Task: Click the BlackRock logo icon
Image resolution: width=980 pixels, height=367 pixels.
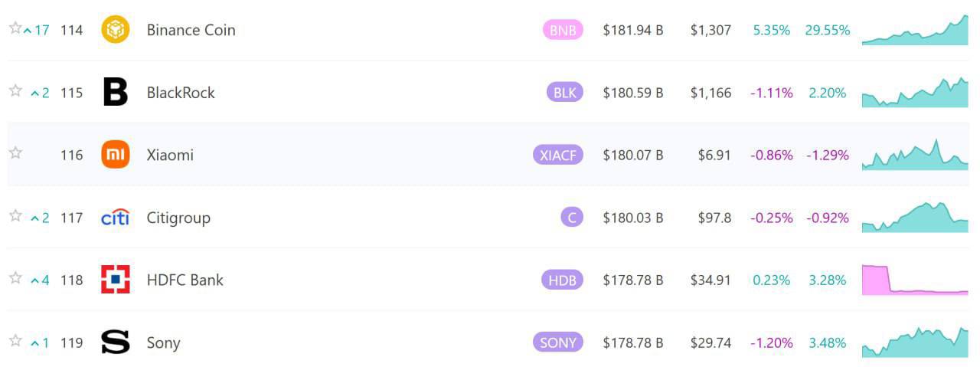Action: click(x=116, y=93)
